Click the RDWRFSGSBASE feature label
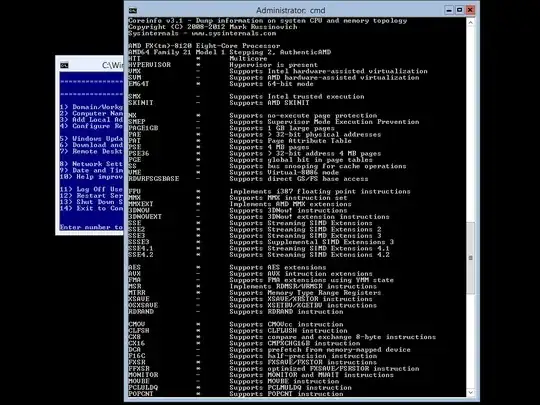This screenshot has width=540, height=405. (153, 179)
